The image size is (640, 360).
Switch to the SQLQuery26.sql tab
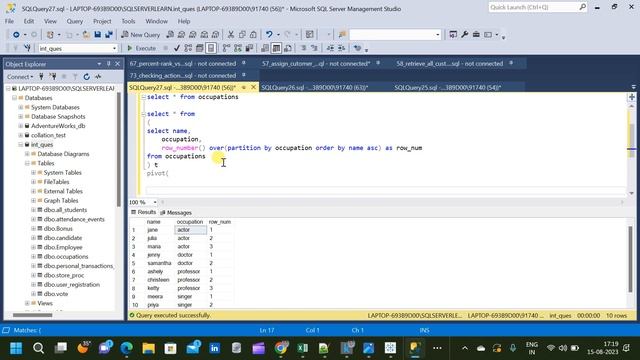[x=315, y=87]
